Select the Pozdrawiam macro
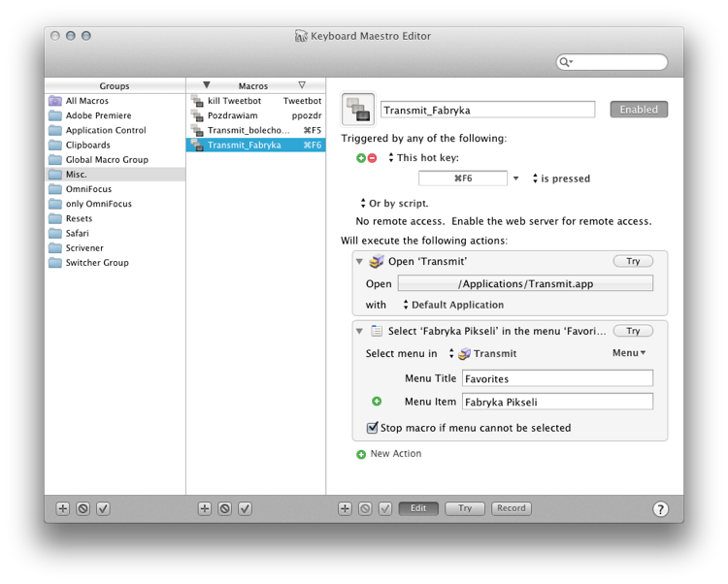The height and width of the screenshot is (584, 728). (x=256, y=115)
